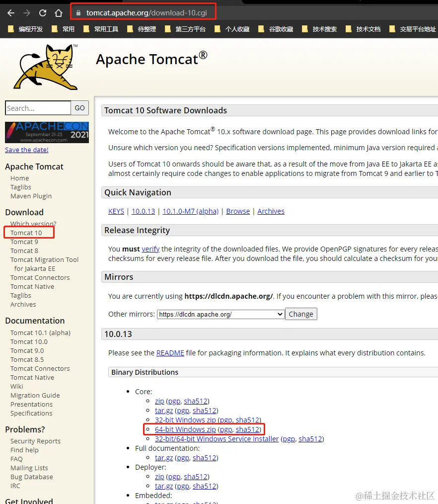Select Tomcat 8 under Download
Screen dimensions: 438x504
point(24,251)
